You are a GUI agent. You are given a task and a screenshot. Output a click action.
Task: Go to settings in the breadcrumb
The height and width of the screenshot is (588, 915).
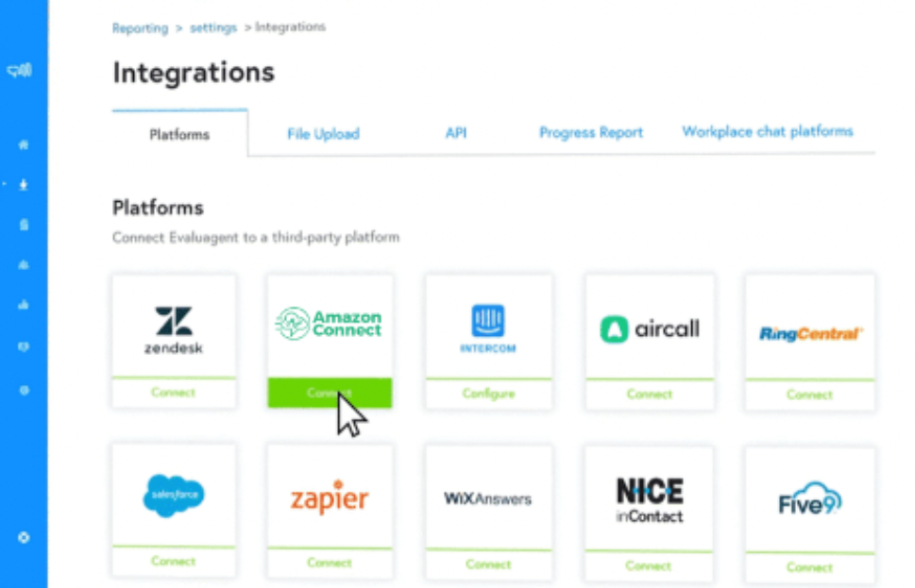click(213, 27)
